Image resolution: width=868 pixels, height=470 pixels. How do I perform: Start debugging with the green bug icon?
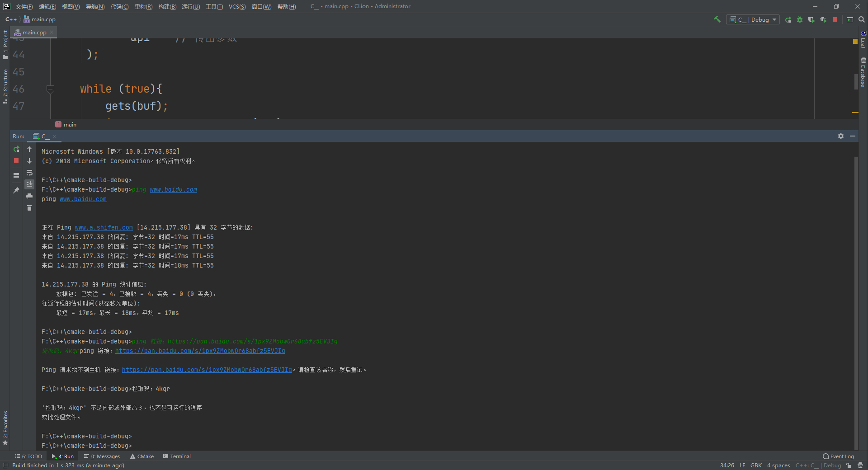point(800,19)
